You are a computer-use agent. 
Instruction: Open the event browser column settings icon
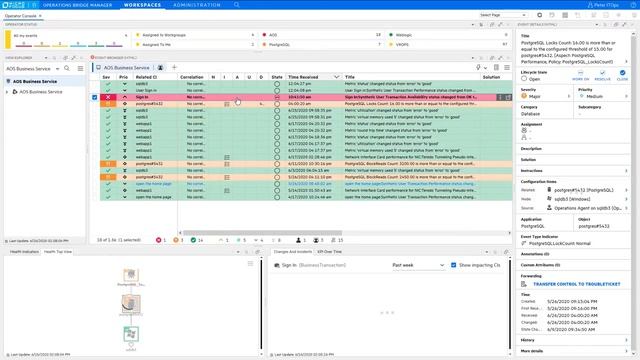click(x=496, y=67)
